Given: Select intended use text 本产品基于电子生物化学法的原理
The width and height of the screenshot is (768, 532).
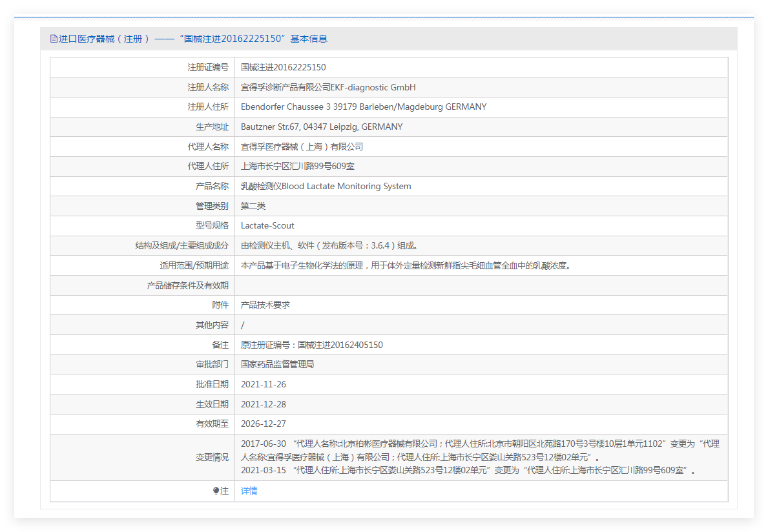Looking at the screenshot, I should [x=406, y=266].
